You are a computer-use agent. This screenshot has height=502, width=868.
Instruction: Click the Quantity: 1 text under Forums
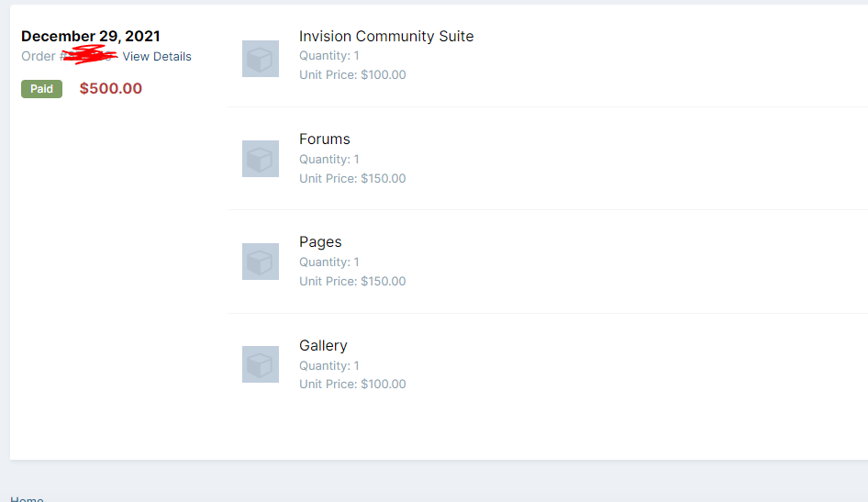click(x=329, y=160)
